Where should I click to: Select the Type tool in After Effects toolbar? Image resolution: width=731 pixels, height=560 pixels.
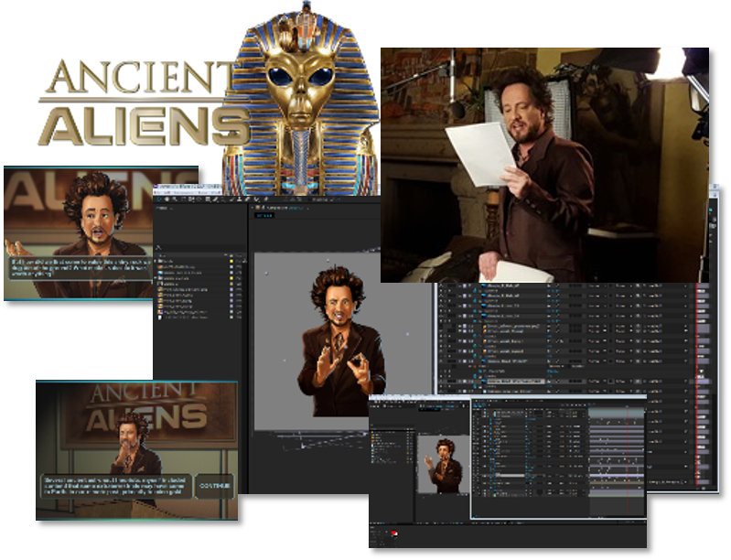223,199
